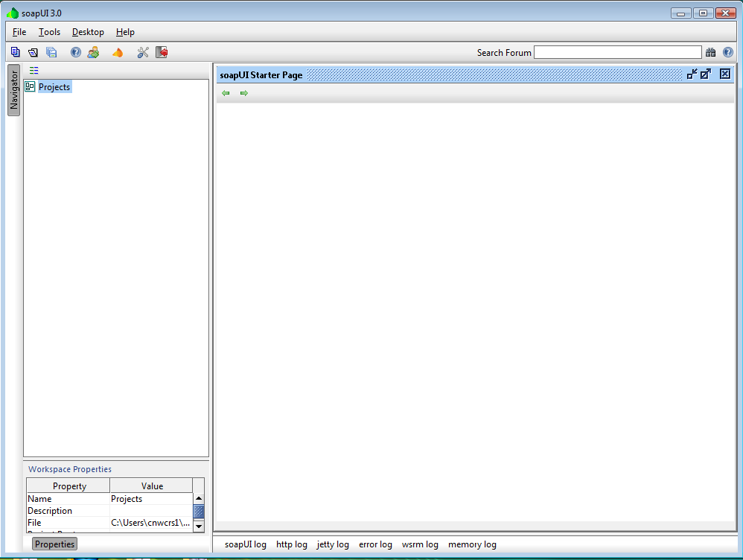The height and width of the screenshot is (560, 743).
Task: Toggle the Properties button at bottom left
Action: point(54,544)
